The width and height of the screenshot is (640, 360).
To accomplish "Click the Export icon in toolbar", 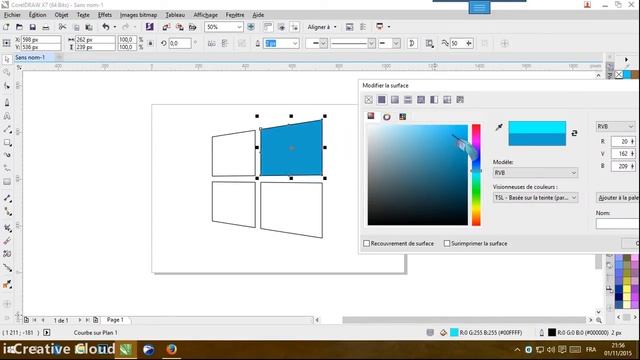I will (179, 27).
